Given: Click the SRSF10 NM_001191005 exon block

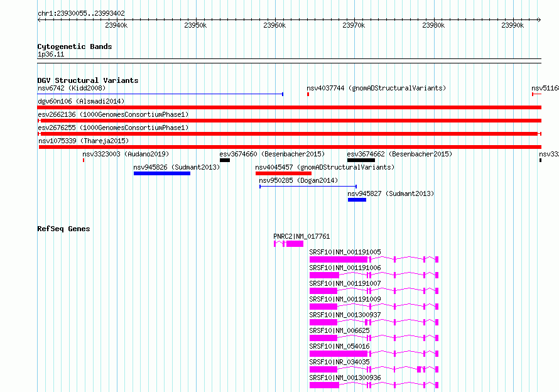Looking at the screenshot, I should click(339, 259).
